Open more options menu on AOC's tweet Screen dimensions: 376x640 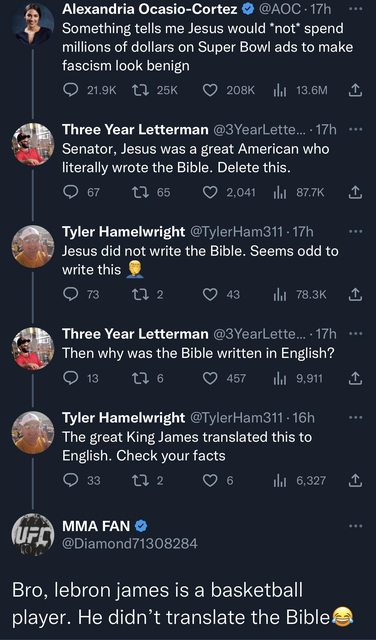356,10
